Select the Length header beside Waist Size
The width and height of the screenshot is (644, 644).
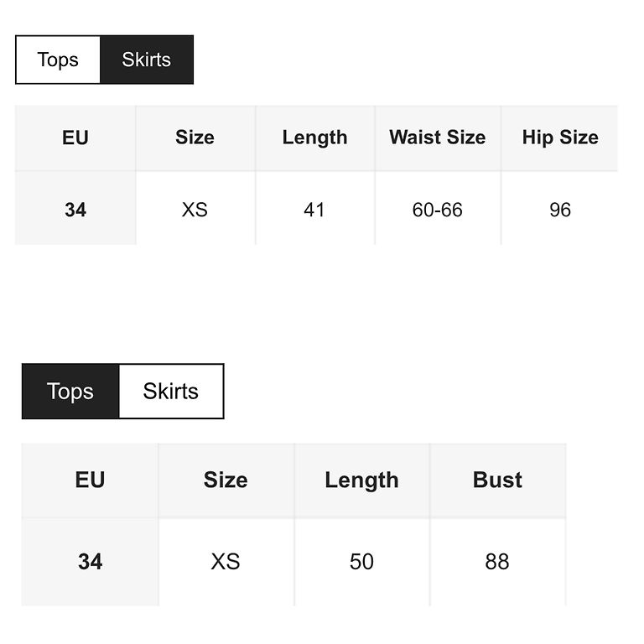point(314,138)
